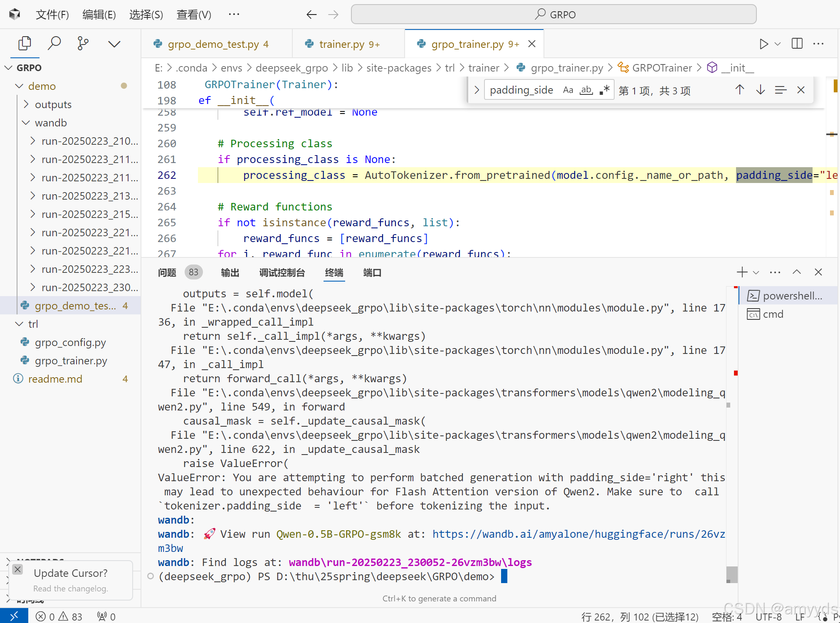
Task: Toggle Use Regular Expression in find widget
Action: [605, 90]
